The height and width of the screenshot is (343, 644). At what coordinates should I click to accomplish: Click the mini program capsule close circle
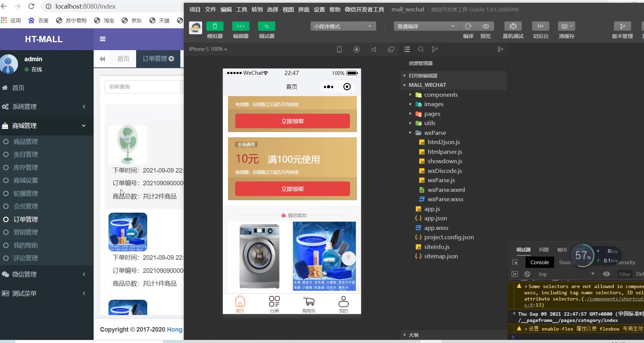pyautogui.click(x=347, y=87)
